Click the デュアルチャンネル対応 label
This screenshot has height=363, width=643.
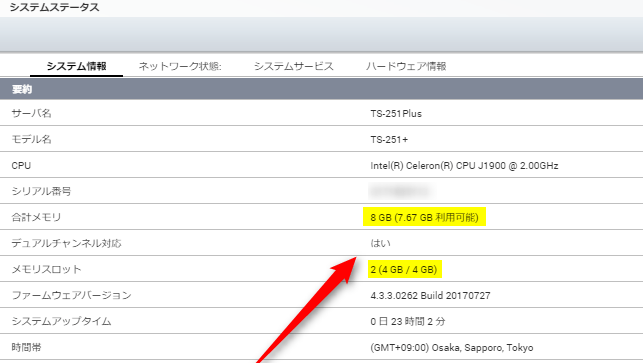click(66, 243)
